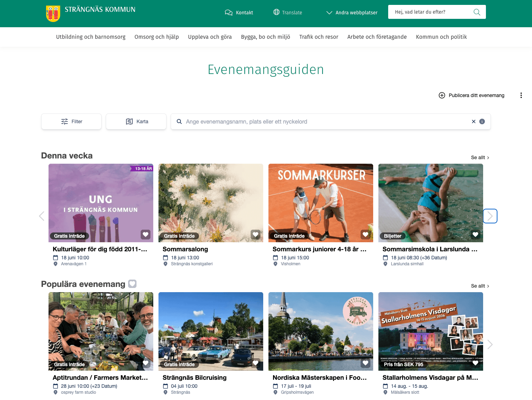This screenshot has height=400, width=532.
Task: Click the location pin beside Arenavägen 1
Action: pyautogui.click(x=56, y=264)
